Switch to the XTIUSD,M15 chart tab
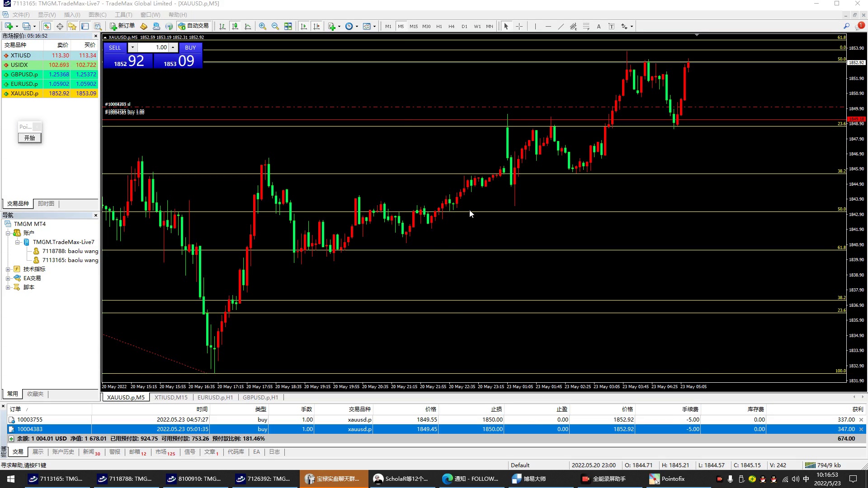This screenshot has height=488, width=868. click(171, 398)
